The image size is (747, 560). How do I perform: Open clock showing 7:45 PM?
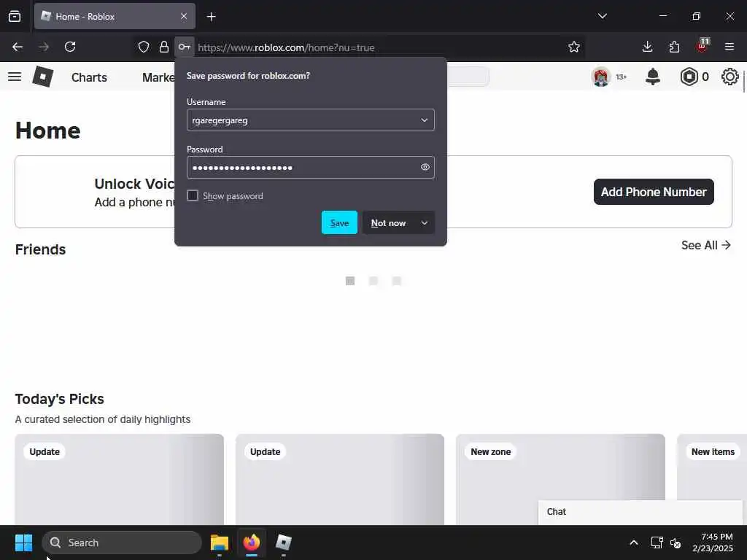713,542
